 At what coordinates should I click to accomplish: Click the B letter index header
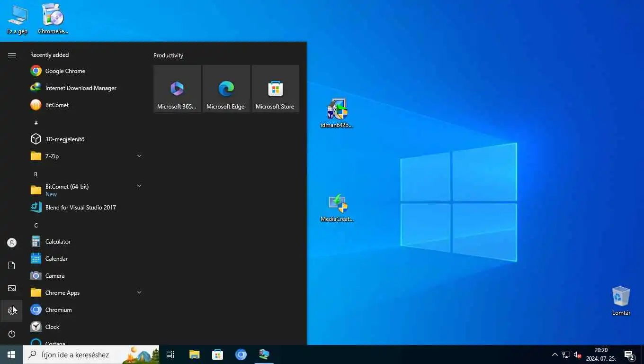coord(36,174)
